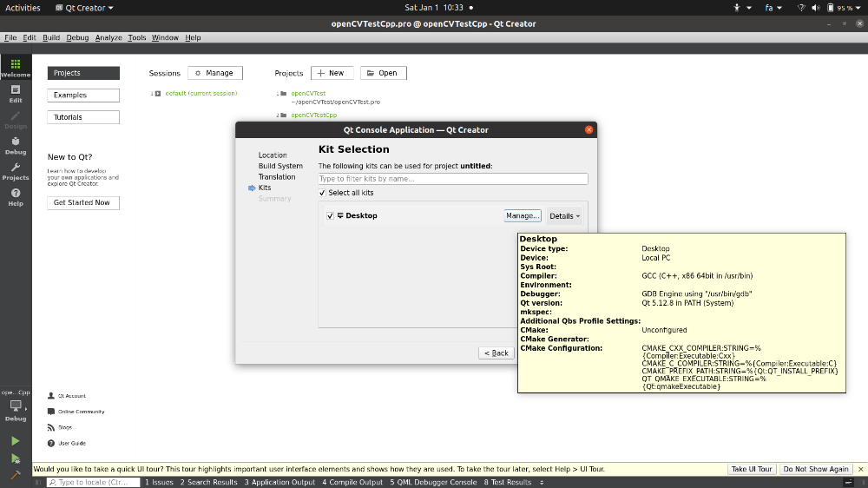Open Window menu

(165, 37)
